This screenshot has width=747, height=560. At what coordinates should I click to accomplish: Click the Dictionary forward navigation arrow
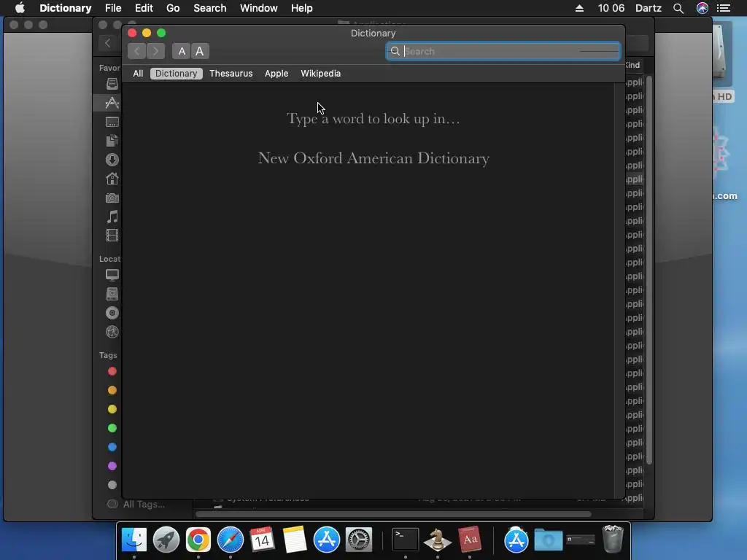[156, 51]
